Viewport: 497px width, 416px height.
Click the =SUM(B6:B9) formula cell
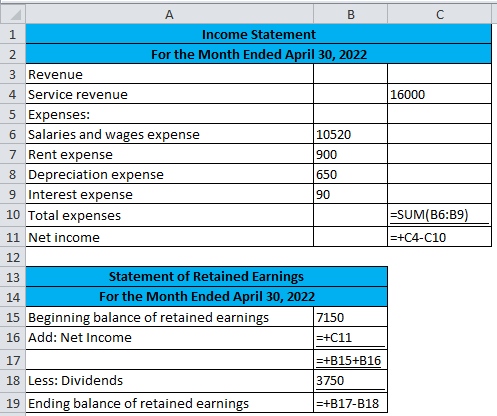click(x=440, y=215)
